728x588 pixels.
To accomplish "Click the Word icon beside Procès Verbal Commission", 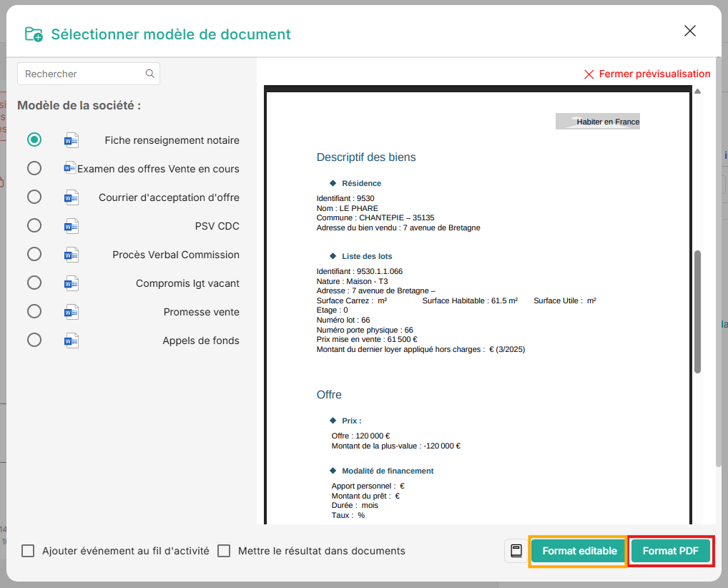I will [71, 255].
